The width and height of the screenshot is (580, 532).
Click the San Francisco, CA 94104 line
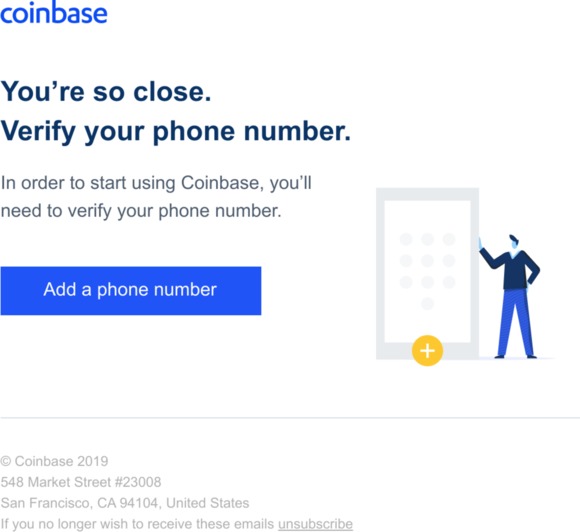125,503
